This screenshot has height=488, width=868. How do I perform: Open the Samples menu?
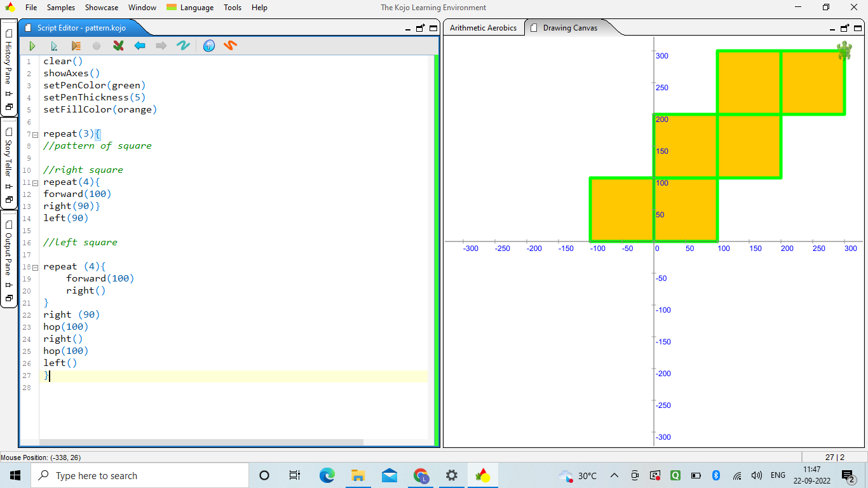[x=60, y=8]
